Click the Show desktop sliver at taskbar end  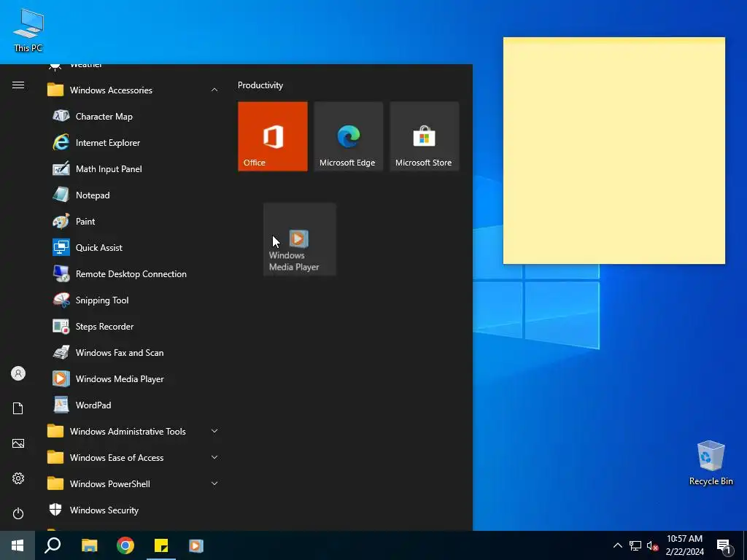[x=745, y=545]
